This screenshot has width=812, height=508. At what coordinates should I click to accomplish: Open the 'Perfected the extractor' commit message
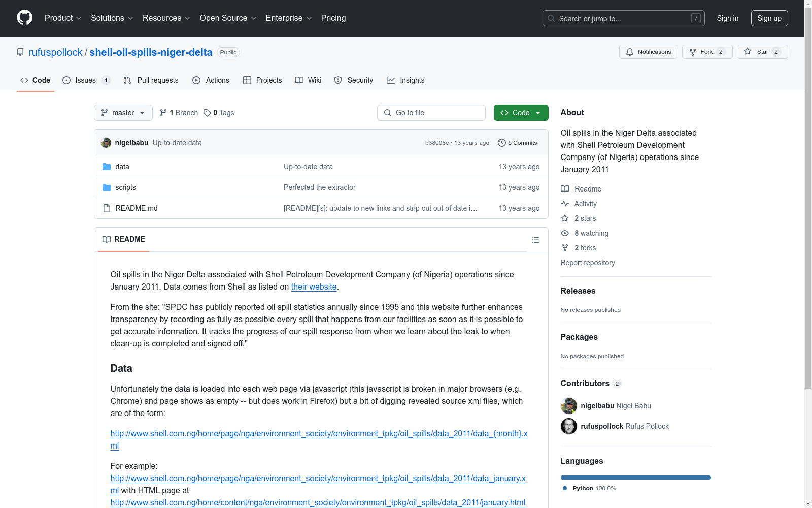tap(320, 187)
